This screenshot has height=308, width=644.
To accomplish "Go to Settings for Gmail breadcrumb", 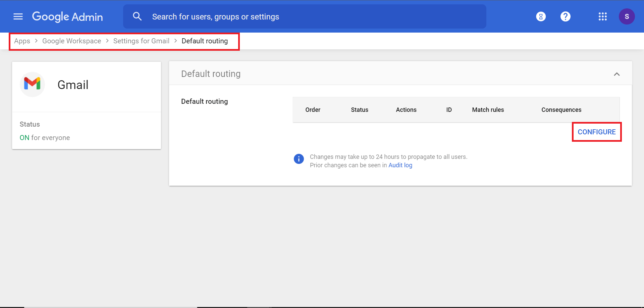I will tap(141, 41).
